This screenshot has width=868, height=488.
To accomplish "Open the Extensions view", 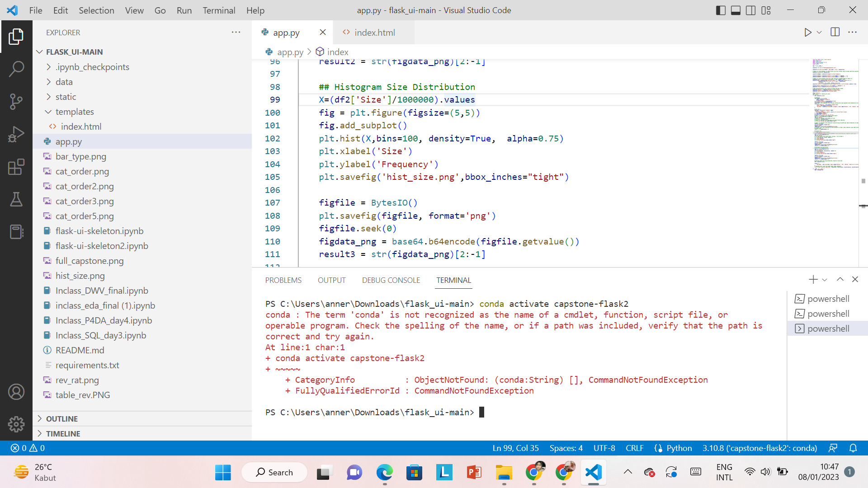I will [x=16, y=167].
